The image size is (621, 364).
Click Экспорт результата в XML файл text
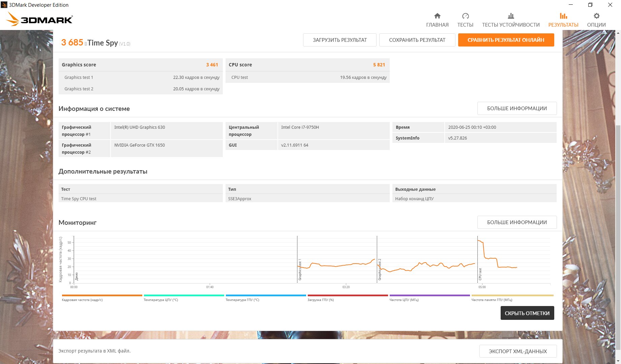click(x=94, y=351)
